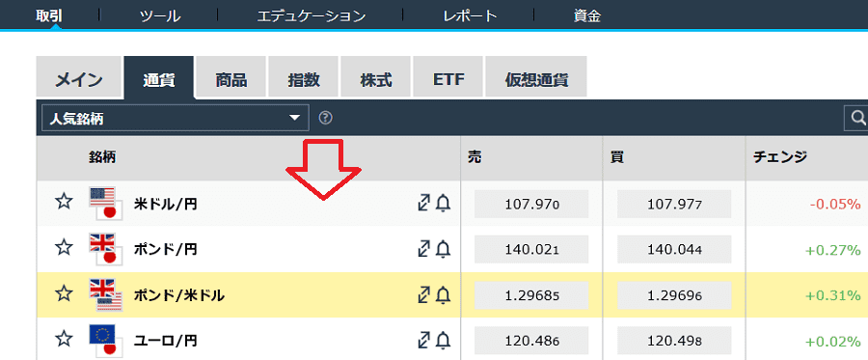Set alert bell for ポンド/円
The height and width of the screenshot is (360, 868).
(x=443, y=249)
